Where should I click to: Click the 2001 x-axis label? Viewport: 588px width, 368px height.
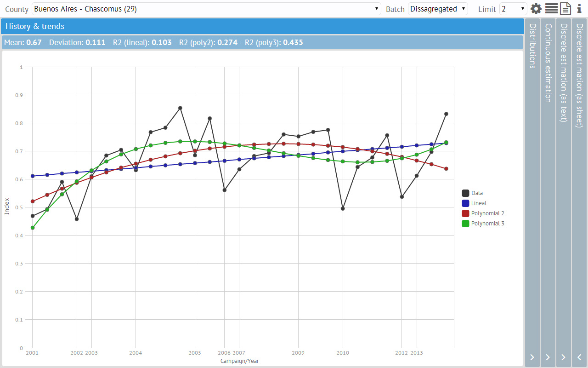[x=32, y=353]
